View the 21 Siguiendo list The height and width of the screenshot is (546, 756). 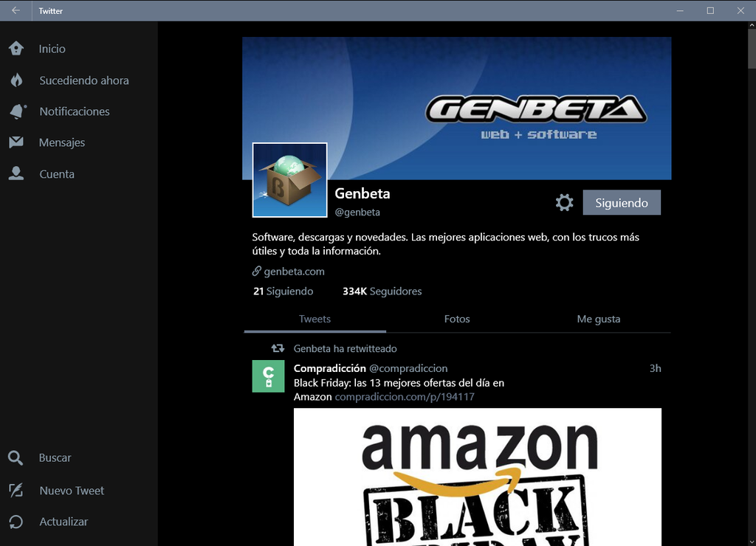pyautogui.click(x=283, y=291)
